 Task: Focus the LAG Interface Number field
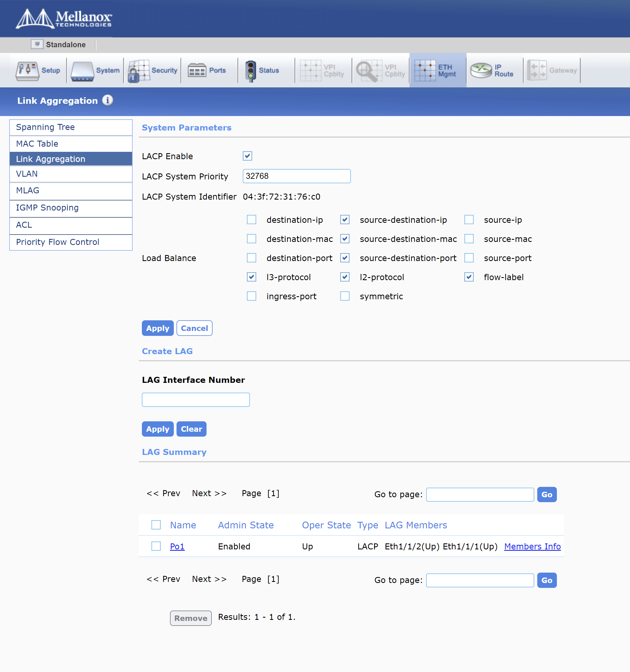click(x=196, y=399)
